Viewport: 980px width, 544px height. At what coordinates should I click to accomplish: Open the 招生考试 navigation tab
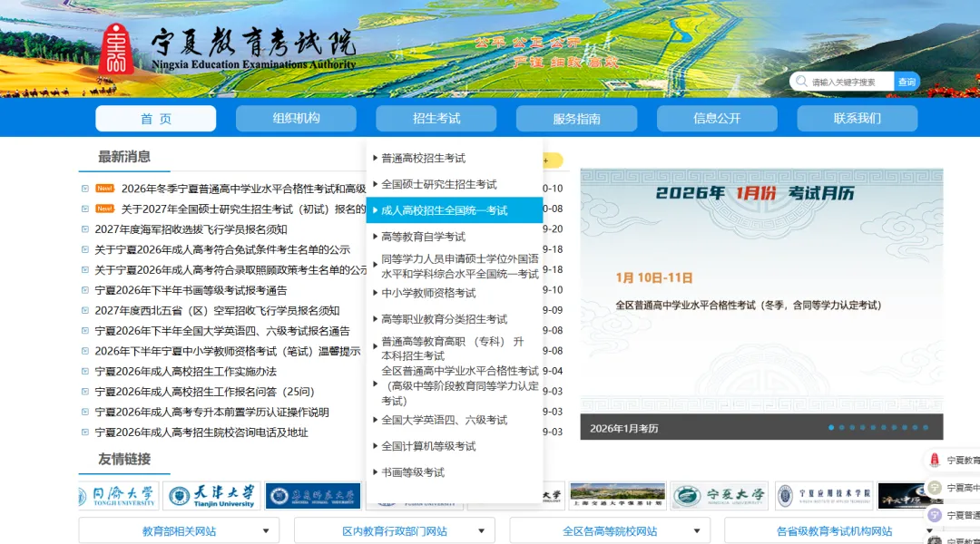436,118
